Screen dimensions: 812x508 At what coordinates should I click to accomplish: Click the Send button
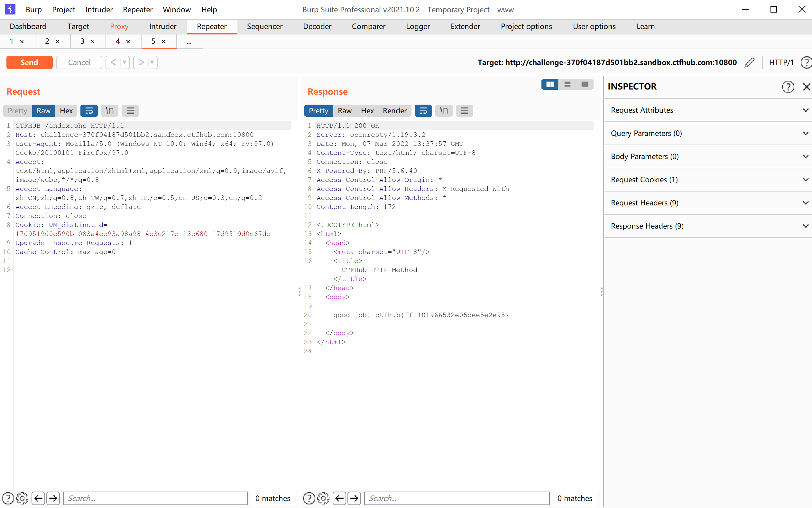click(30, 62)
